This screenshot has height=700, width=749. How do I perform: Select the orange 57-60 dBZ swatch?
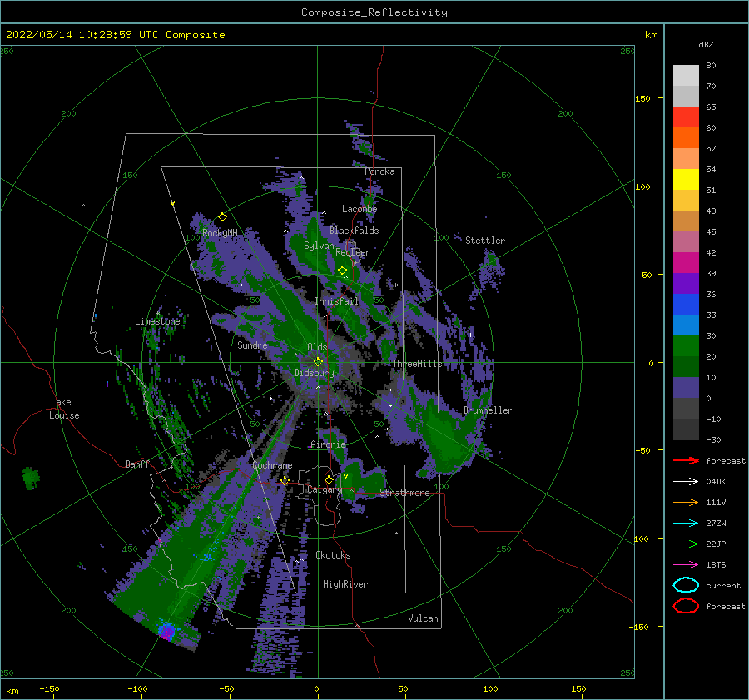686,138
